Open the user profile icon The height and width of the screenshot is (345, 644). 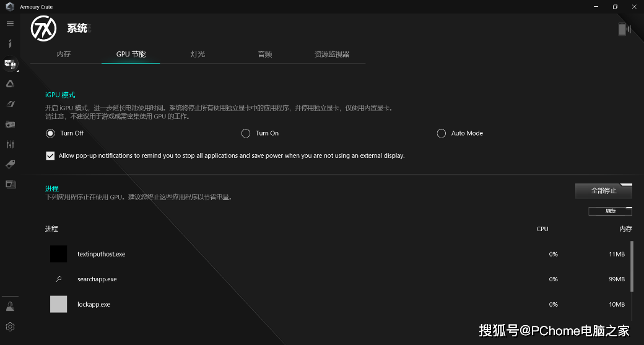coord(10,307)
